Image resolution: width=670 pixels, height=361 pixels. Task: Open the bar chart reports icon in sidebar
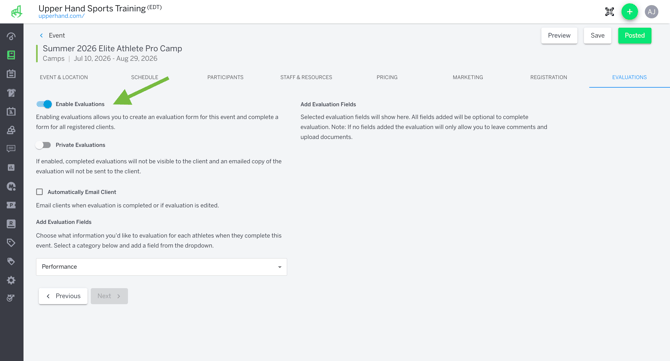pyautogui.click(x=11, y=167)
